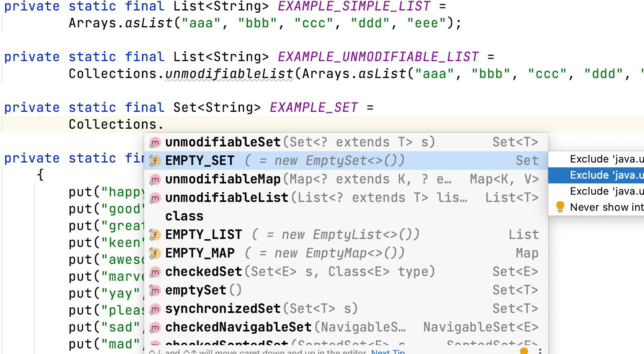Screen dimensions: 644x354
Task: Open the completion popup three-dot options menu
Action: [x=540, y=351]
